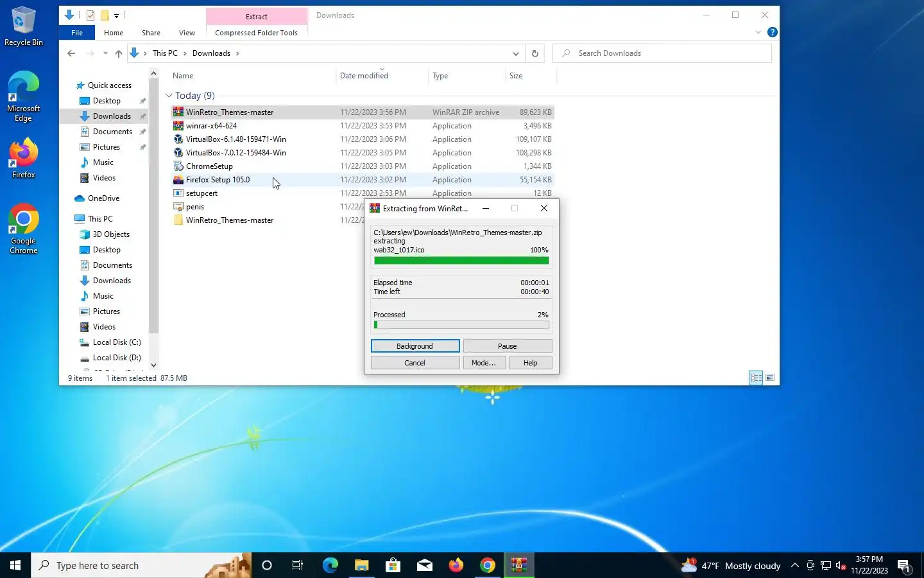Switch to large icons view layout
This screenshot has height=578, width=924.
tap(770, 378)
